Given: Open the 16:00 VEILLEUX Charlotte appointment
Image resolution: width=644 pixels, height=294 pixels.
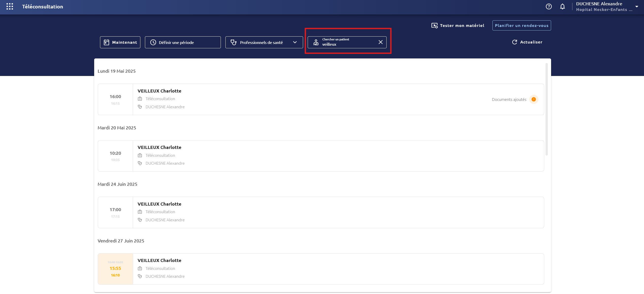Looking at the screenshot, I should tap(321, 99).
